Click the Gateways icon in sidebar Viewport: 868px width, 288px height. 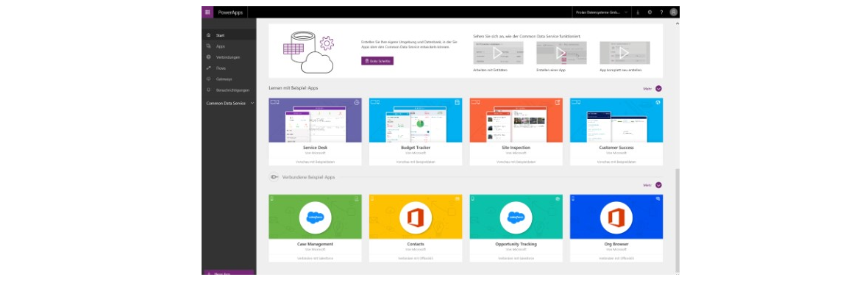pyautogui.click(x=208, y=79)
